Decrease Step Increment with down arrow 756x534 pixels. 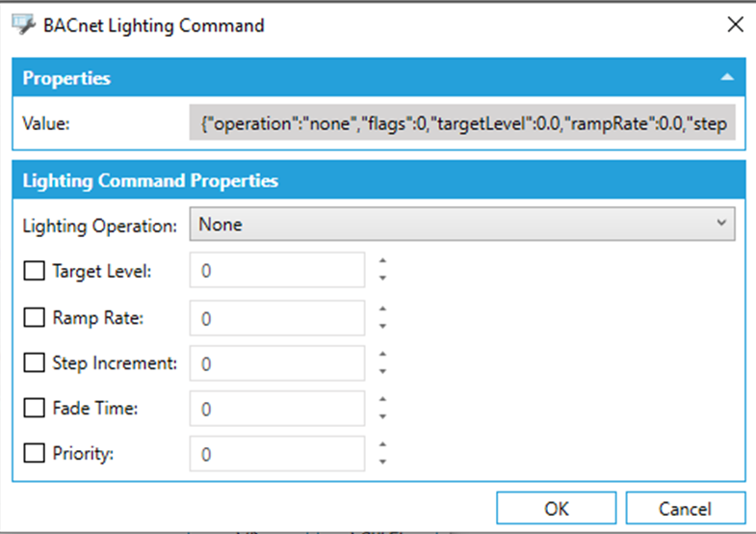[x=382, y=371]
